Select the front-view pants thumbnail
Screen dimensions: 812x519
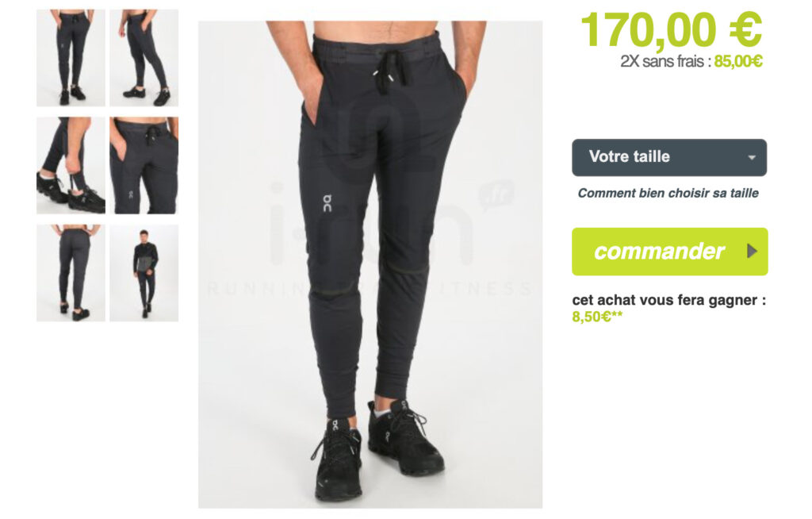71,58
